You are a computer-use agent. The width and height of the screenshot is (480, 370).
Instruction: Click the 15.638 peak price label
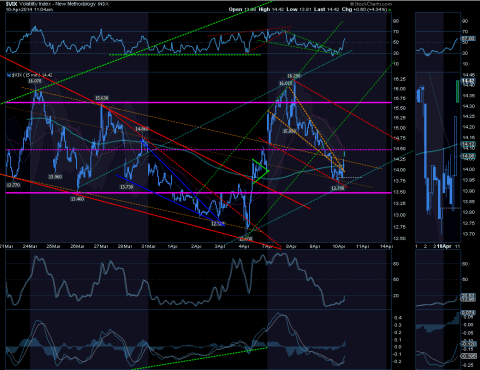click(102, 98)
